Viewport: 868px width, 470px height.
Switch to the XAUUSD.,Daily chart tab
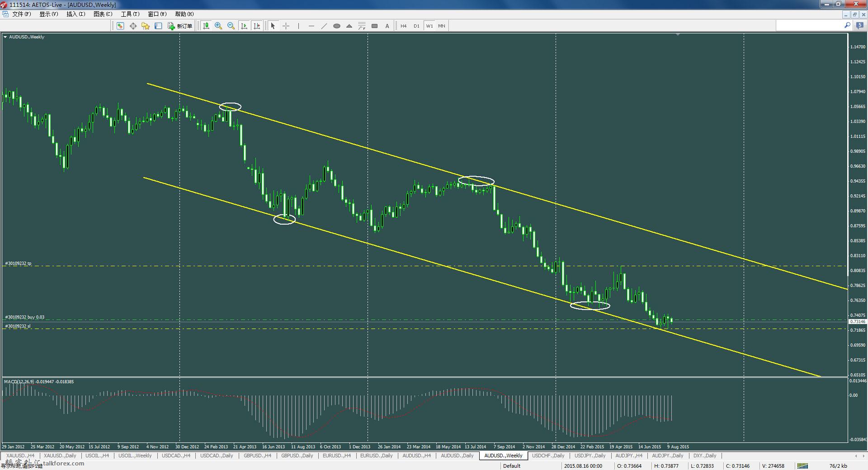tap(60, 456)
